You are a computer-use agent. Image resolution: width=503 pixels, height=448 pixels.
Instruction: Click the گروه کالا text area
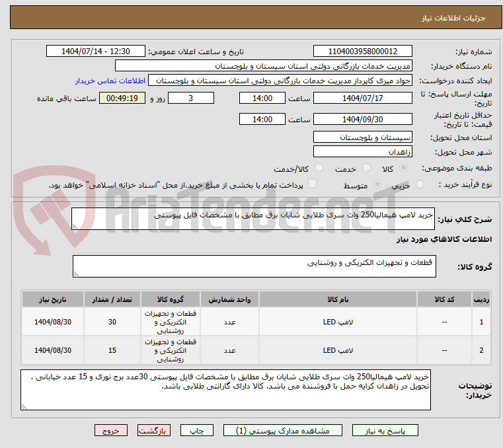(x=254, y=266)
